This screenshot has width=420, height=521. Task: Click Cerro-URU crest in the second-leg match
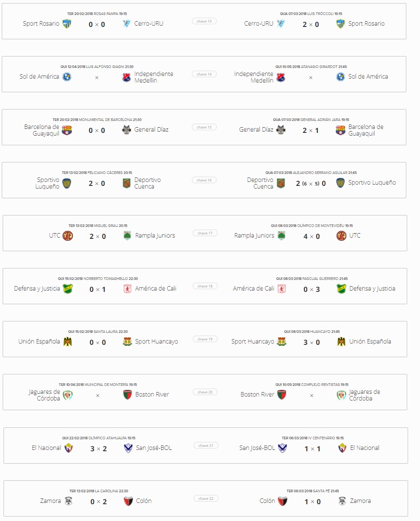[281, 24]
